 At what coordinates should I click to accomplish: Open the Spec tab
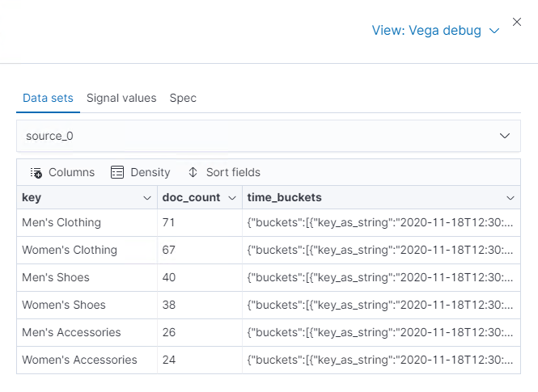pyautogui.click(x=183, y=98)
